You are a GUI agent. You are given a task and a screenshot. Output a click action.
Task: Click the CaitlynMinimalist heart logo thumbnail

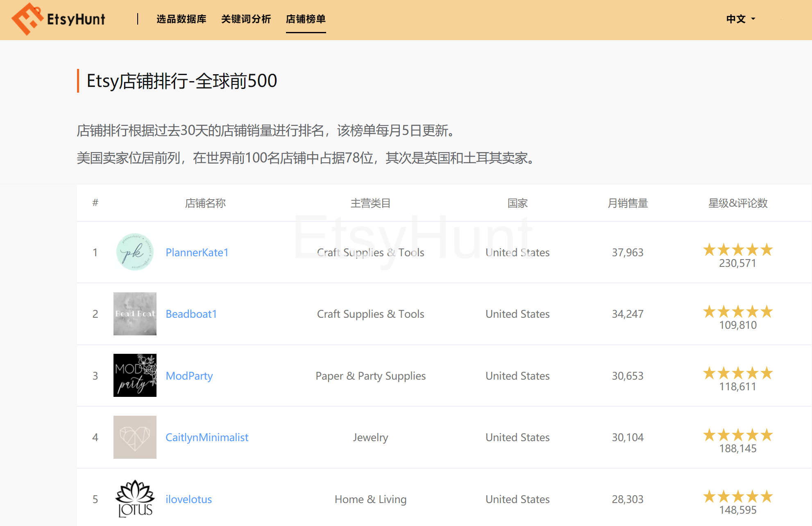coord(135,437)
